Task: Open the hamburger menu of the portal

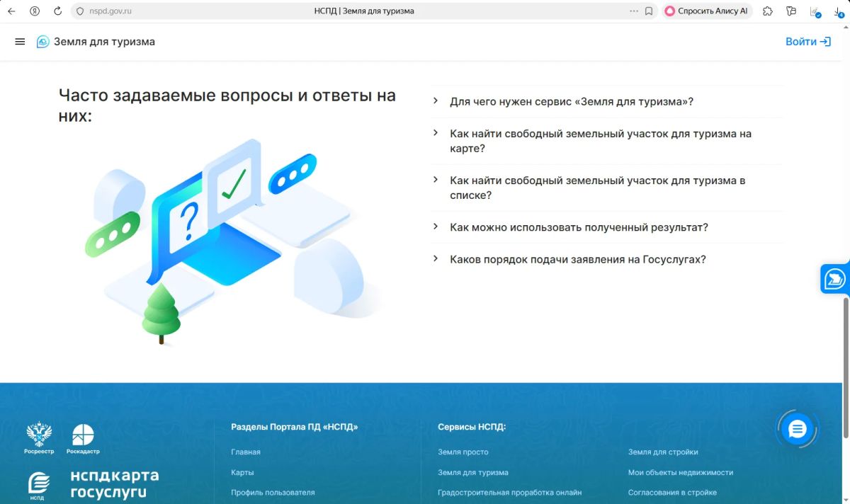Action: 20,42
